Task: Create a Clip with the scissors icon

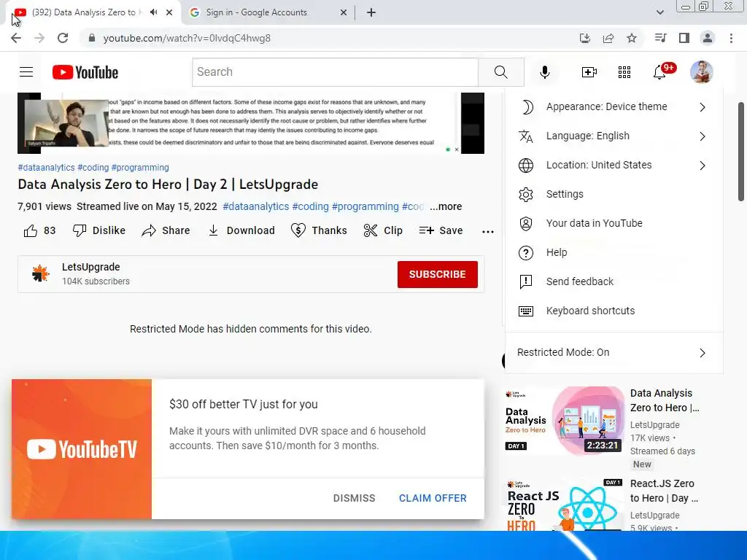Action: [x=382, y=230]
